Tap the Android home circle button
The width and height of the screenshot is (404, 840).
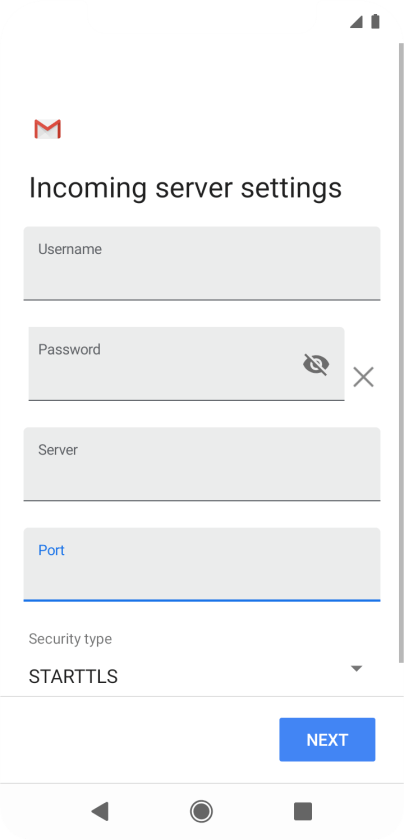(x=201, y=811)
